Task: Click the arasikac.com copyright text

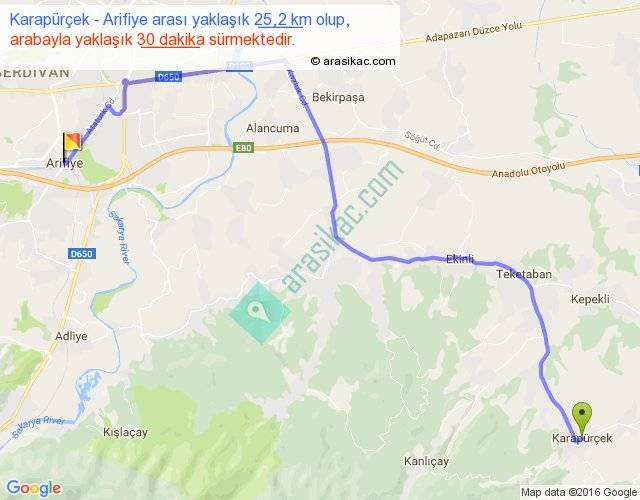Action: (x=353, y=61)
